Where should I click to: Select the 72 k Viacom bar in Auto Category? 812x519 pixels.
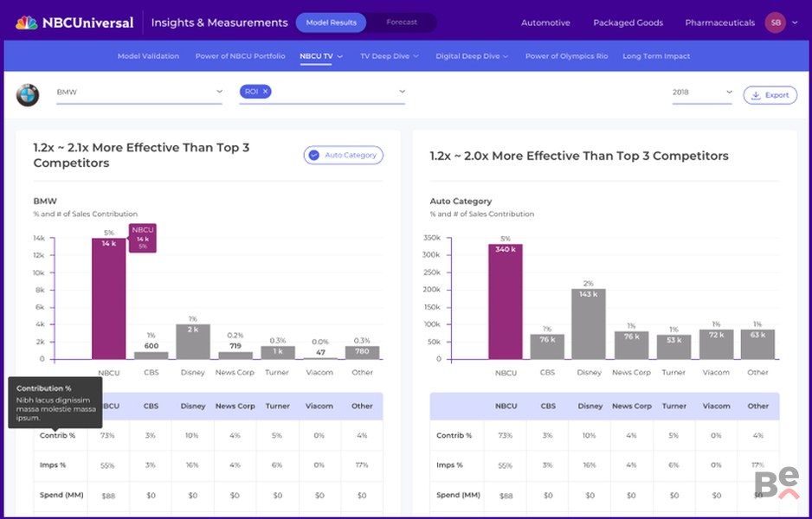point(716,344)
